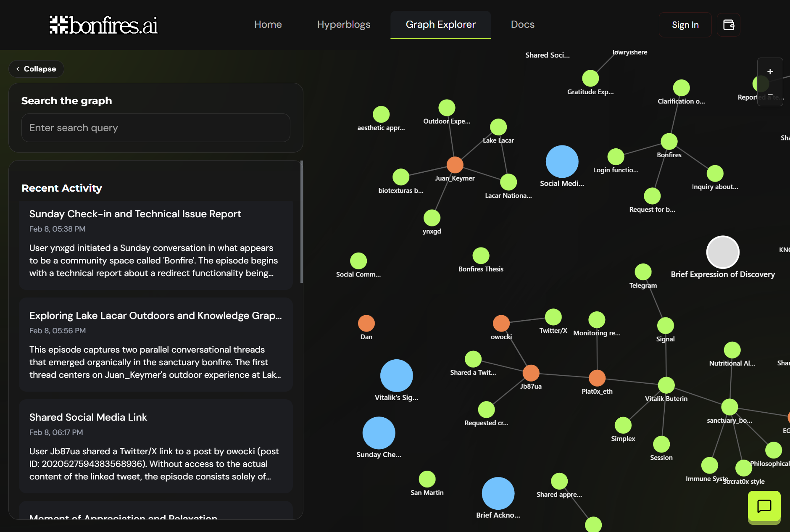The image size is (790, 532).
Task: Select the Jb87ua orange node
Action: [531, 373]
